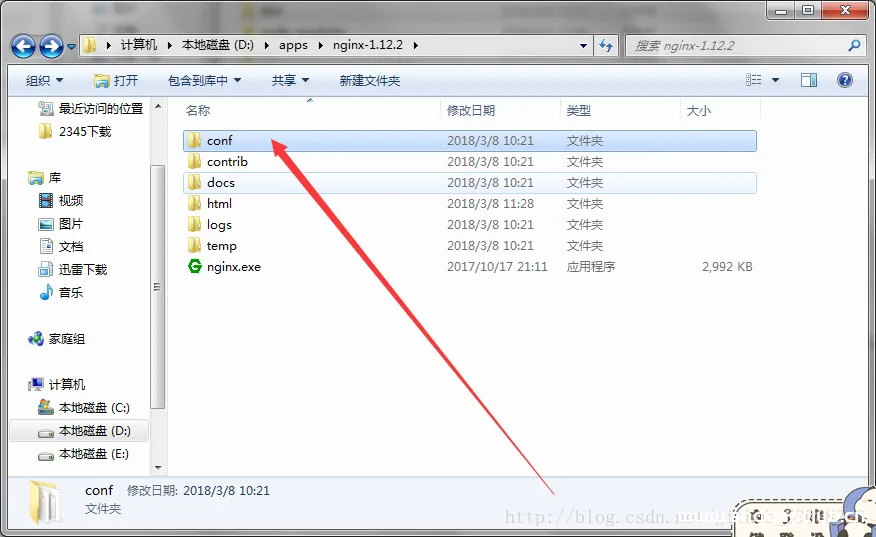
Task: Open 音乐 library in sidebar
Action: pyautogui.click(x=60, y=292)
